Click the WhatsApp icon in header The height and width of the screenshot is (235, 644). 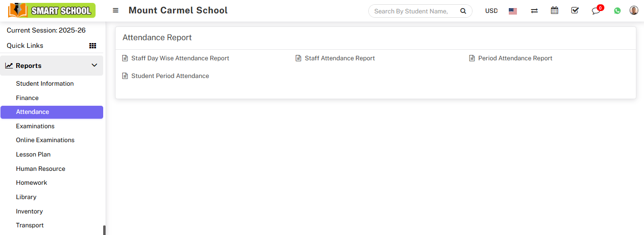[x=617, y=11]
